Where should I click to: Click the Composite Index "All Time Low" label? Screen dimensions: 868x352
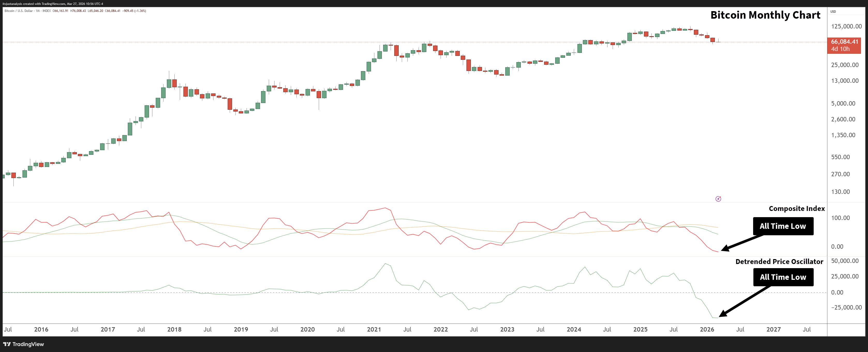(783, 226)
